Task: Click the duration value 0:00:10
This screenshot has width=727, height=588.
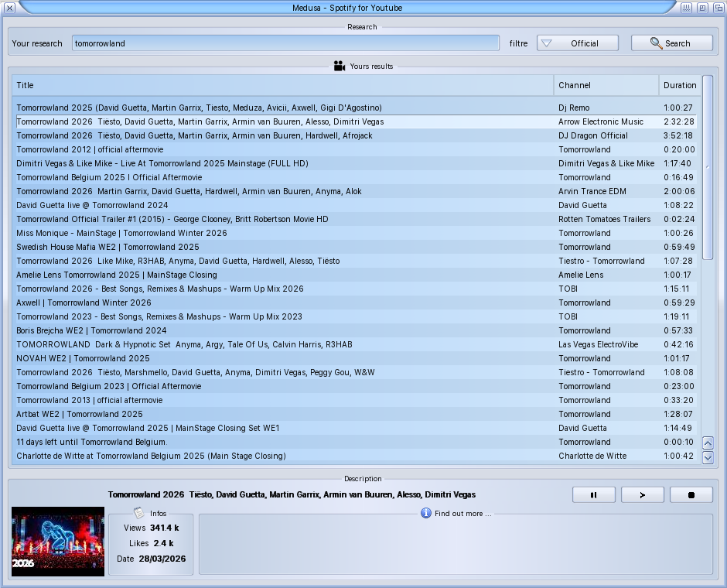Action: tap(678, 442)
